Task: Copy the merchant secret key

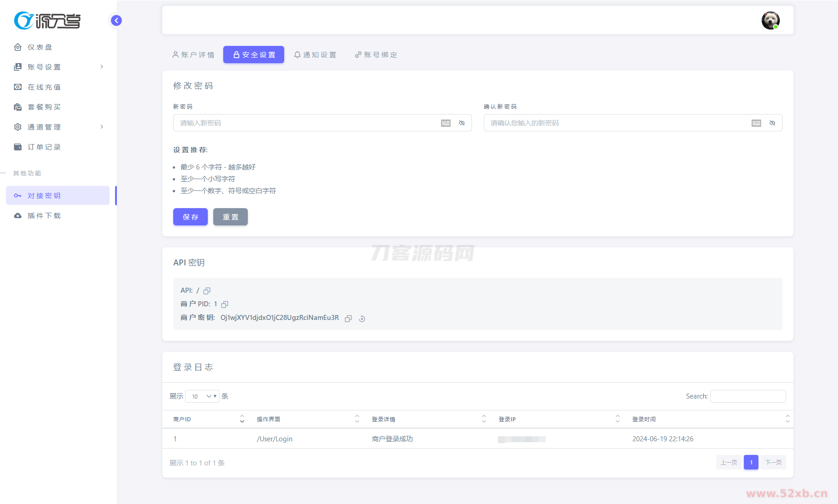Action: pos(348,319)
